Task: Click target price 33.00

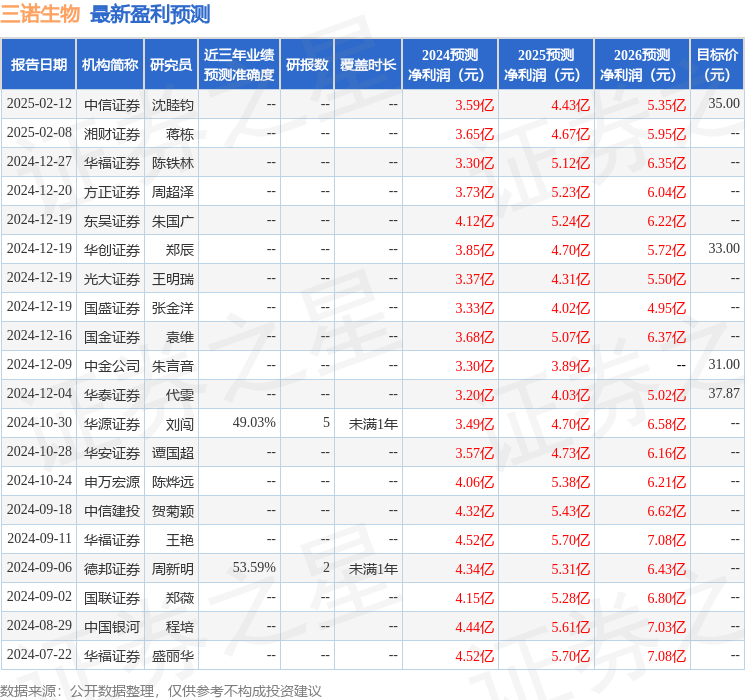Action: pos(724,249)
